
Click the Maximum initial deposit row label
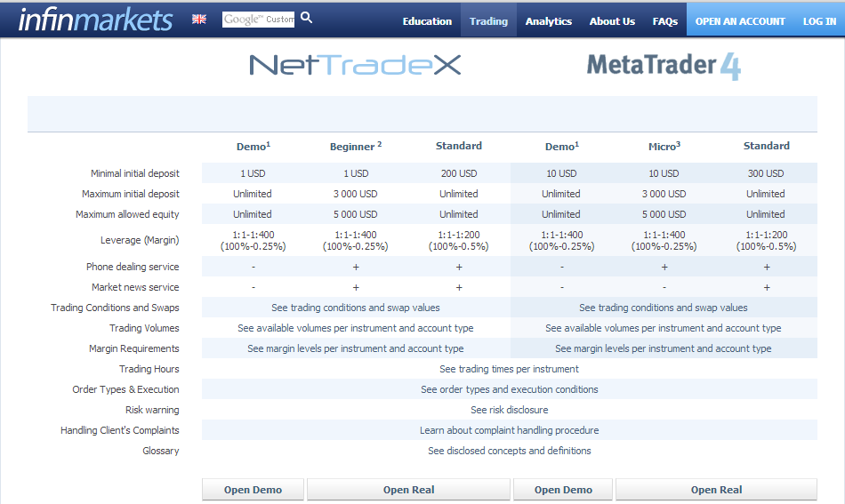point(131,194)
